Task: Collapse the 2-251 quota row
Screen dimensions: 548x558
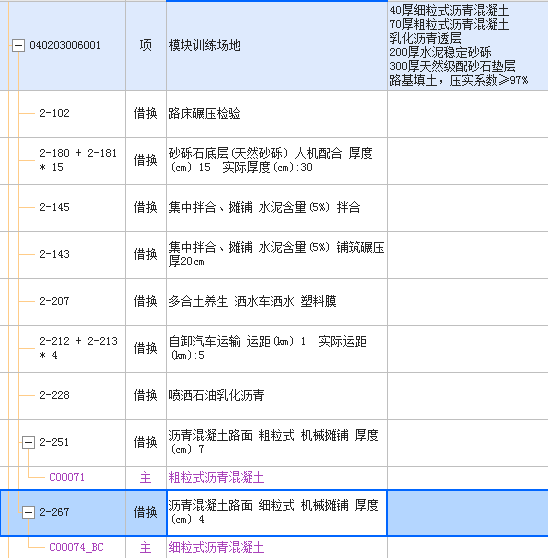Action: tap(28, 442)
